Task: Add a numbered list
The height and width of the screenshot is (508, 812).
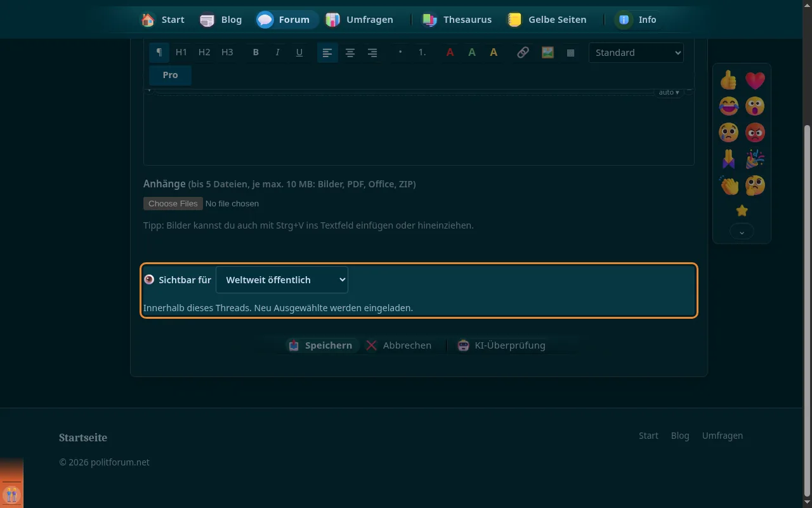Action: 422,52
